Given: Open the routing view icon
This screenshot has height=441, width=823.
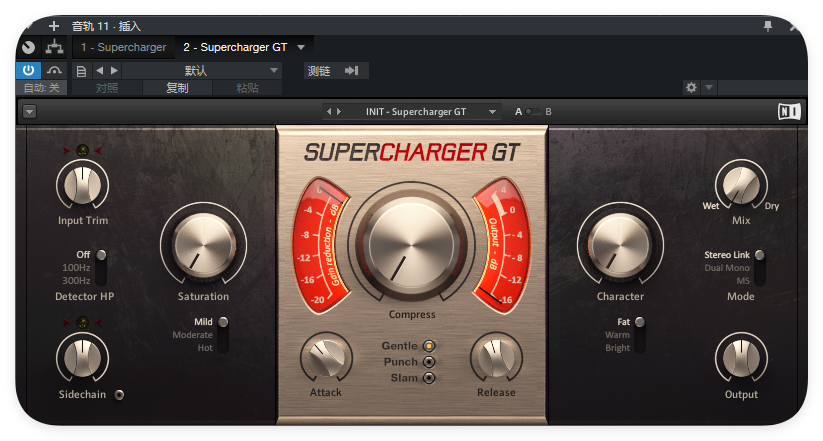Looking at the screenshot, I should [x=54, y=47].
